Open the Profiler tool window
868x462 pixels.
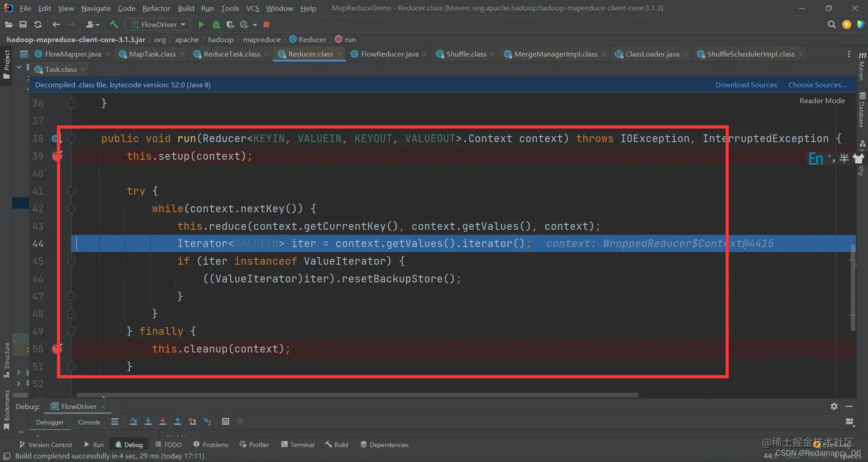(x=254, y=445)
